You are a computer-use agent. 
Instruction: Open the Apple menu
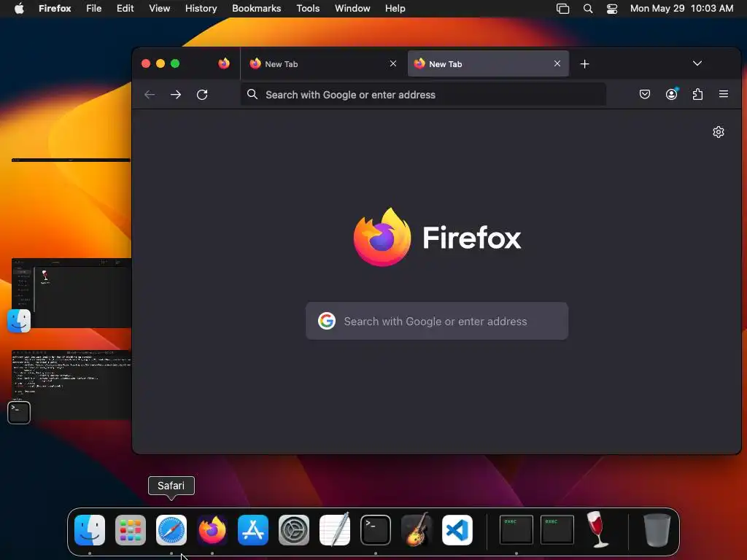coord(19,9)
